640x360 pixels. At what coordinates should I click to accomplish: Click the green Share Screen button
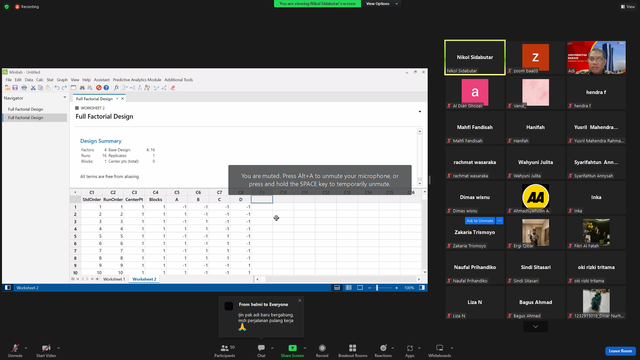(292, 350)
